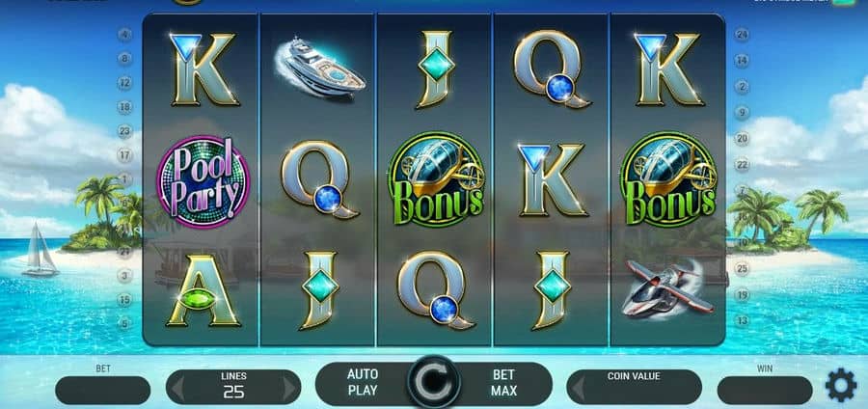Click the Lines 25 display field
The width and height of the screenshot is (868, 409).
pos(233,387)
